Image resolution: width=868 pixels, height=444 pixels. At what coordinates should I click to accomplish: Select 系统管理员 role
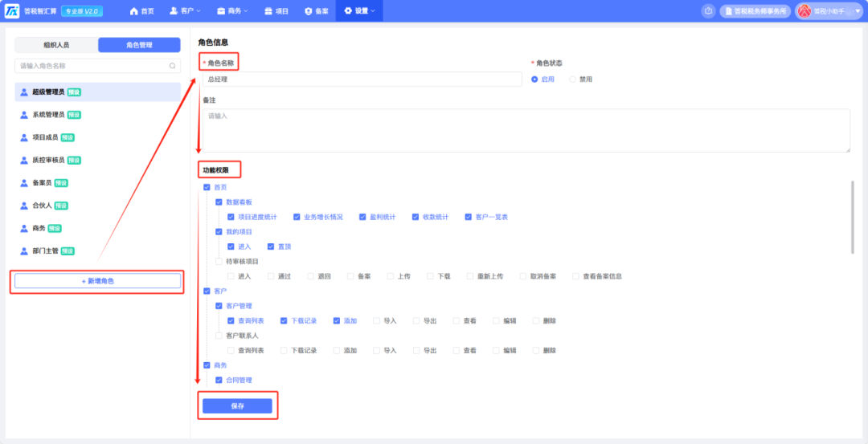[97, 115]
